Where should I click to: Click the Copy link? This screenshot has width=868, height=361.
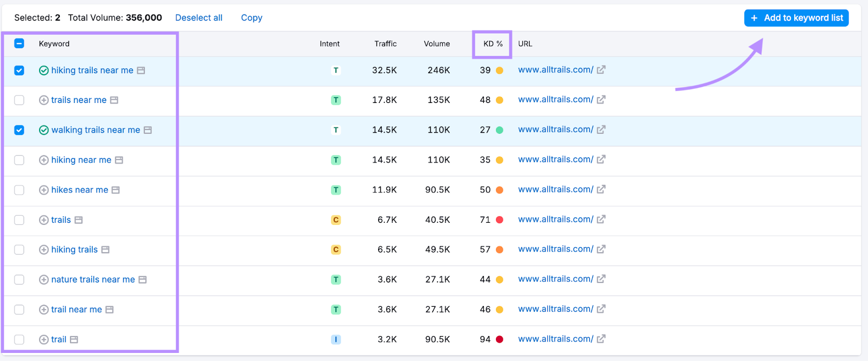(252, 18)
